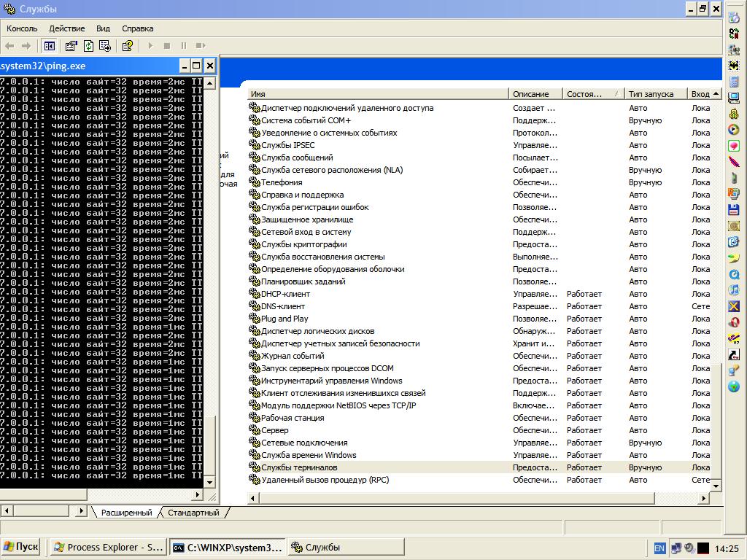747x560 pixels.
Task: Switch to Process Explorer taskbar button
Action: 109,548
